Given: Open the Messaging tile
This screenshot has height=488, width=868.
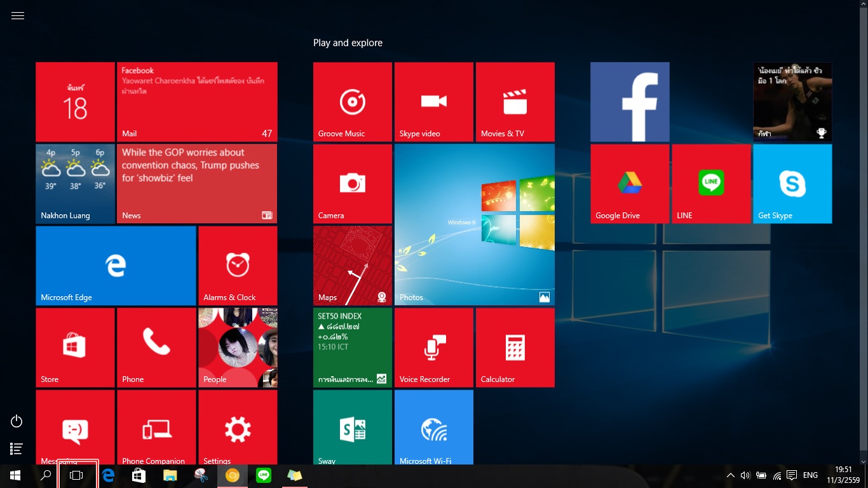Looking at the screenshot, I should 75,427.
